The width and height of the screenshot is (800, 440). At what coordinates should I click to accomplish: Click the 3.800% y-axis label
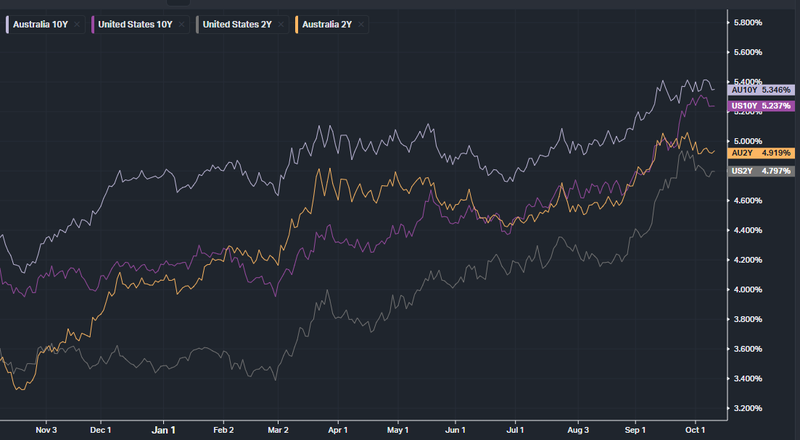[747, 319]
